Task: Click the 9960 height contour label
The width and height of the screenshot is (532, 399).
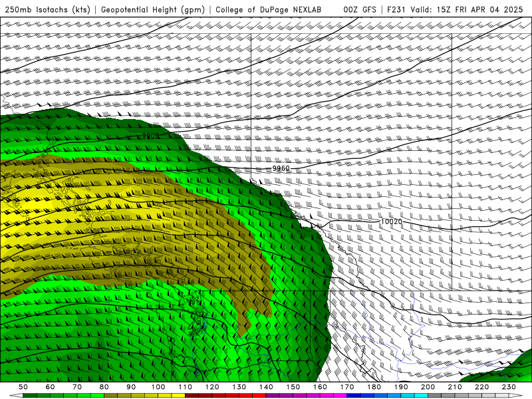Action: [x=281, y=168]
